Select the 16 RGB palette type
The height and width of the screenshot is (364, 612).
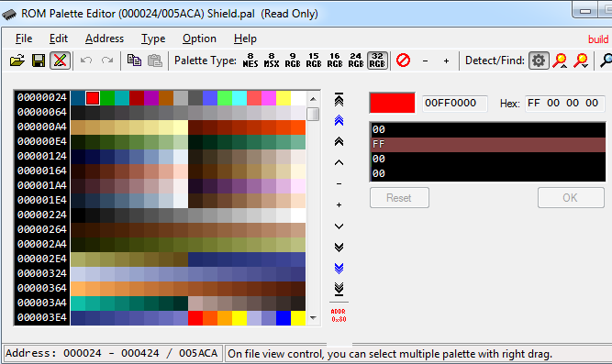pyautogui.click(x=335, y=61)
